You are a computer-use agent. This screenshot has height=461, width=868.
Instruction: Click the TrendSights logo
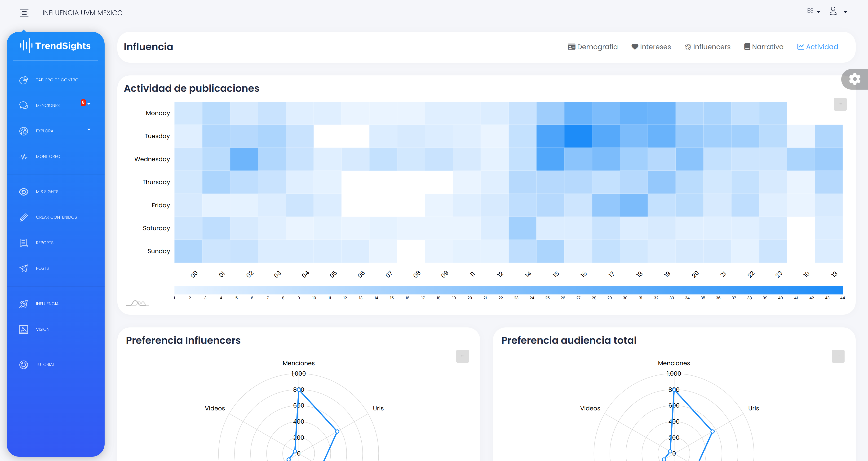[x=55, y=45]
